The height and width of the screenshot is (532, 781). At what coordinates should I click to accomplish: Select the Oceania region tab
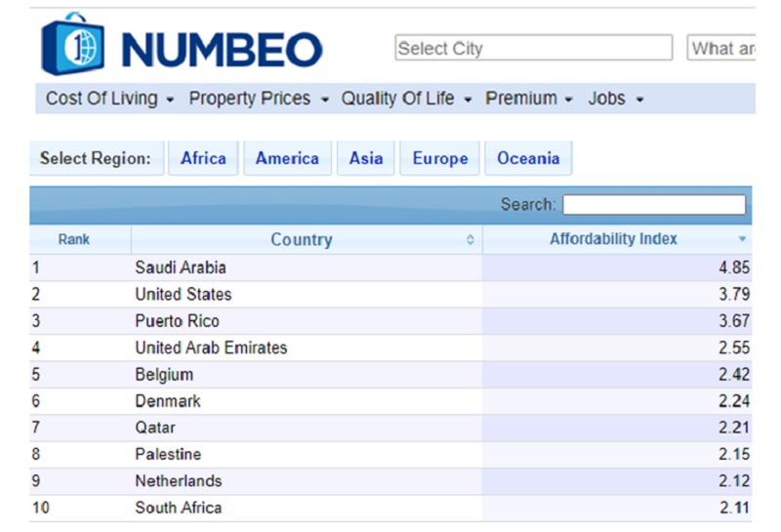pos(528,158)
